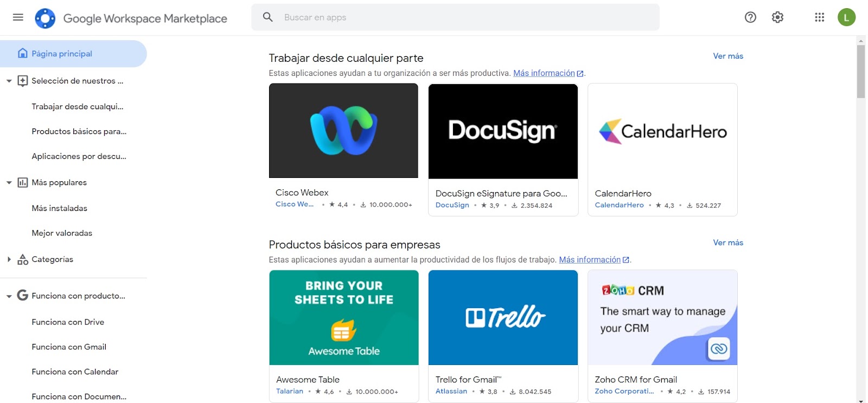Click the Trello for Gmail title
The width and height of the screenshot is (868, 403).
pos(468,380)
